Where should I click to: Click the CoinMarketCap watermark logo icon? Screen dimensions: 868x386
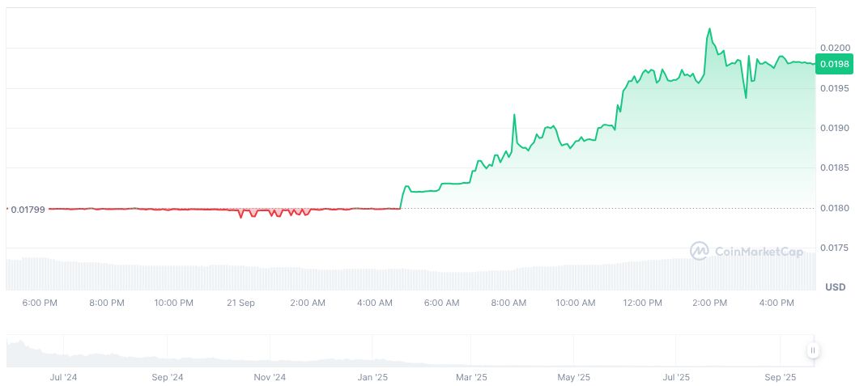[699, 251]
